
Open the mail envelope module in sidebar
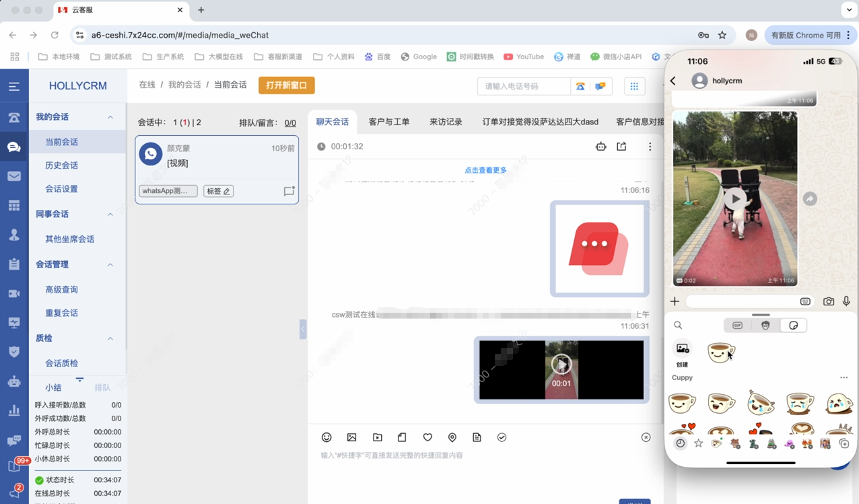(14, 176)
